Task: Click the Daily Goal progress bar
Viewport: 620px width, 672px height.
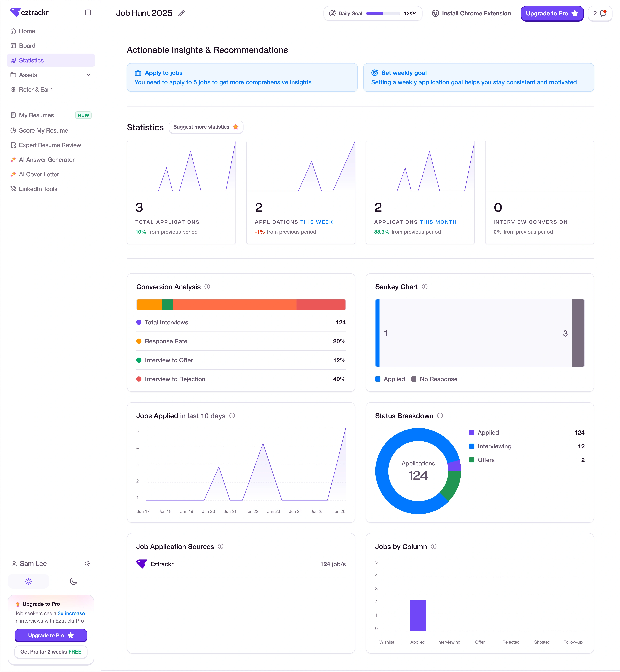Action: [x=383, y=13]
